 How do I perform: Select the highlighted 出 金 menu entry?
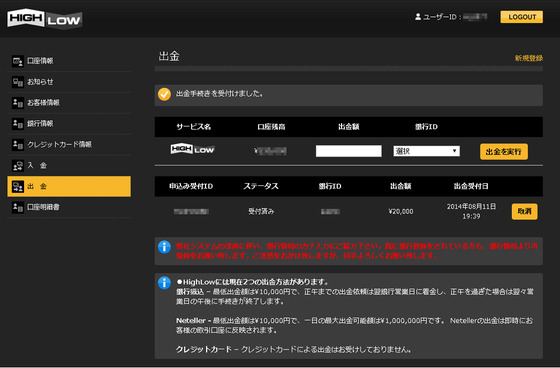click(69, 186)
